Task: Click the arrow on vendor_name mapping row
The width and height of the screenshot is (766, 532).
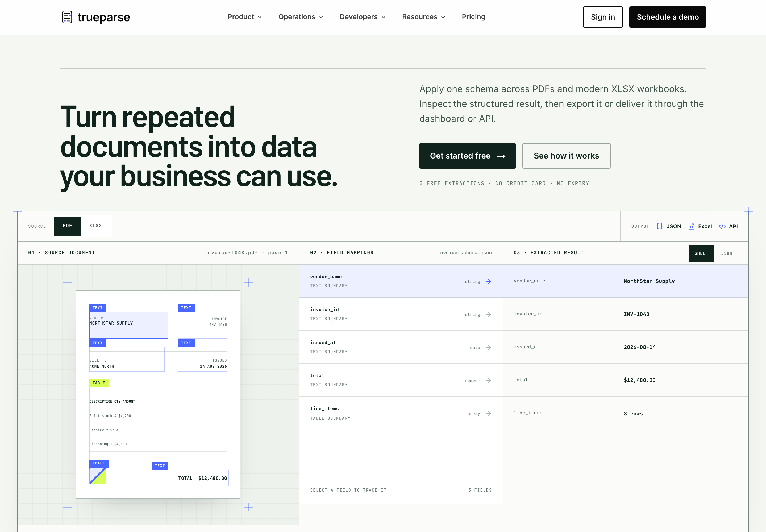Action: [488, 281]
